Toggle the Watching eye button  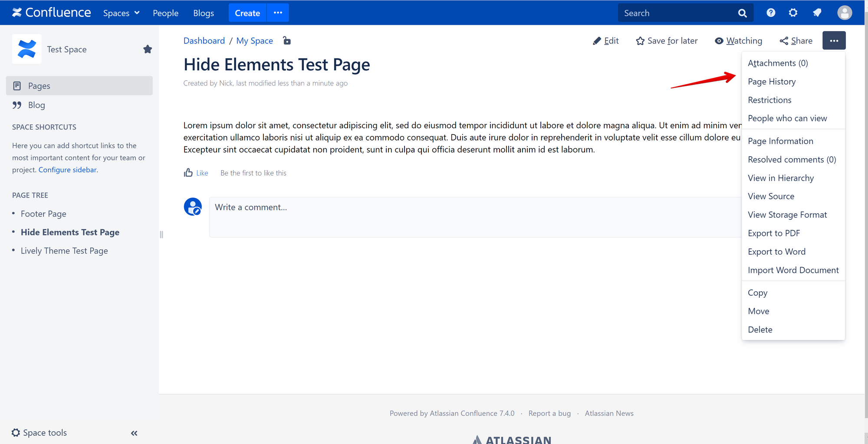pyautogui.click(x=738, y=41)
